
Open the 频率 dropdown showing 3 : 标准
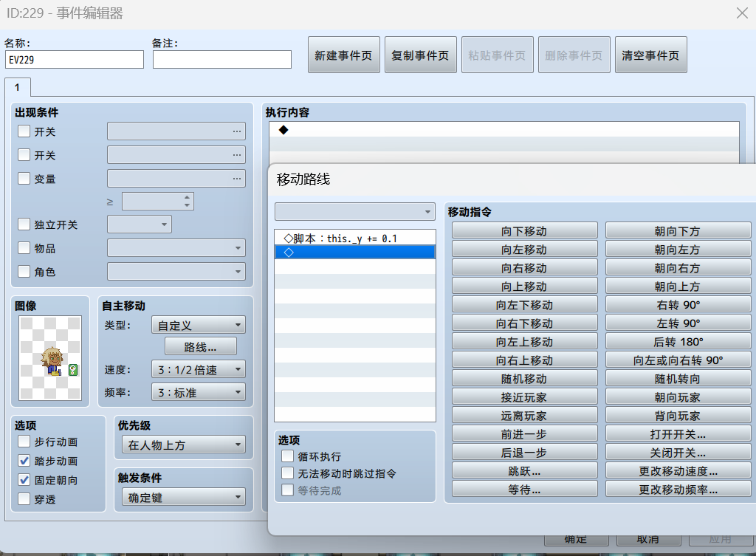tap(198, 393)
